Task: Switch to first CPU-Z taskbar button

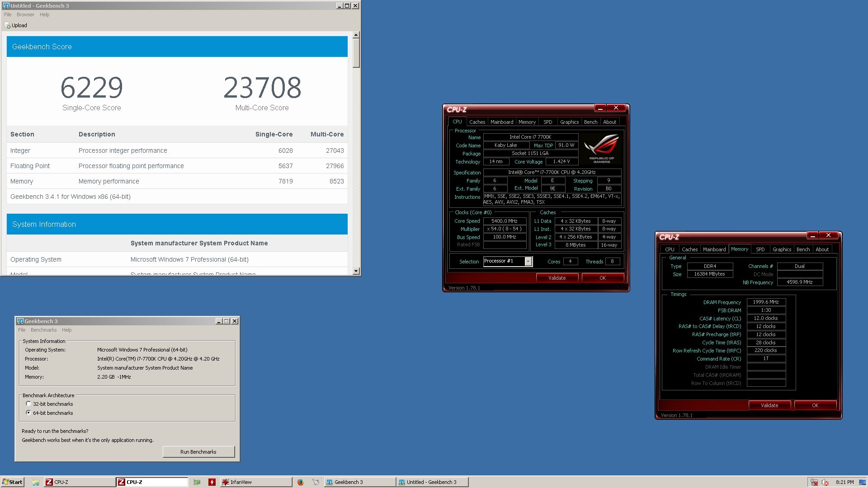Action: [80, 482]
